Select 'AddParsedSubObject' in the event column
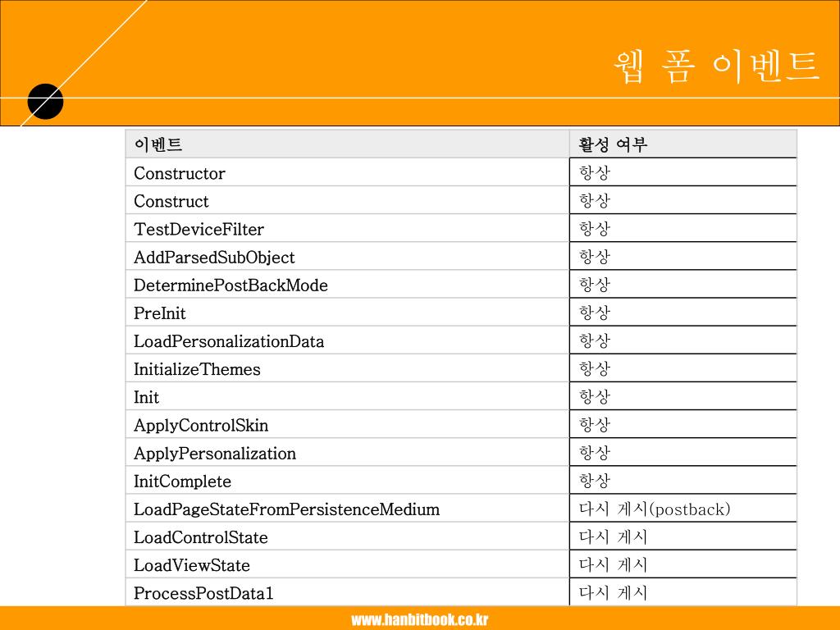This screenshot has height=630, width=840. point(214,257)
